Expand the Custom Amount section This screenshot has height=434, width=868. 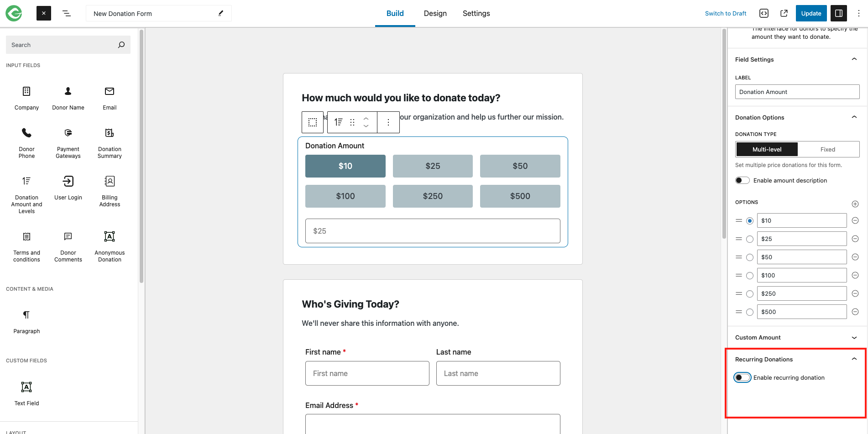[x=854, y=337]
